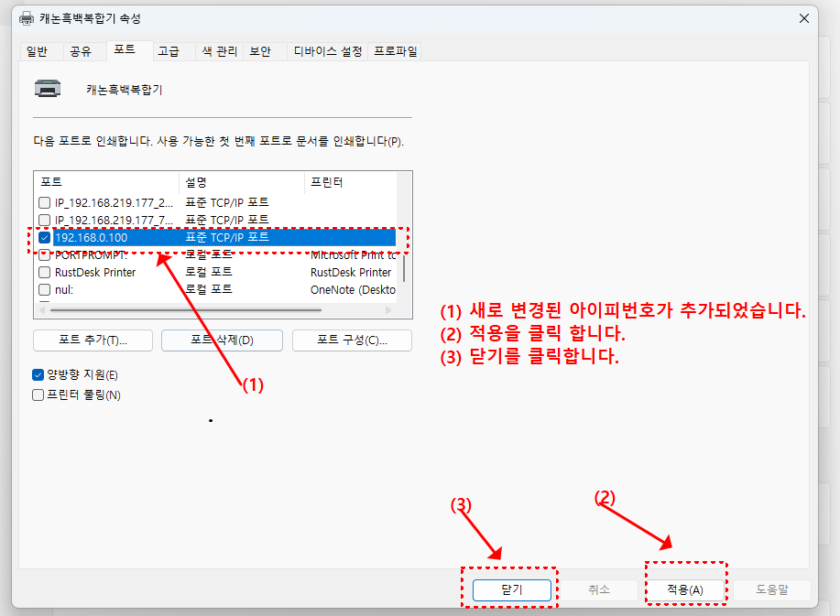Click the printer icon next to 캐논흑백복합기
840x616 pixels.
point(48,89)
